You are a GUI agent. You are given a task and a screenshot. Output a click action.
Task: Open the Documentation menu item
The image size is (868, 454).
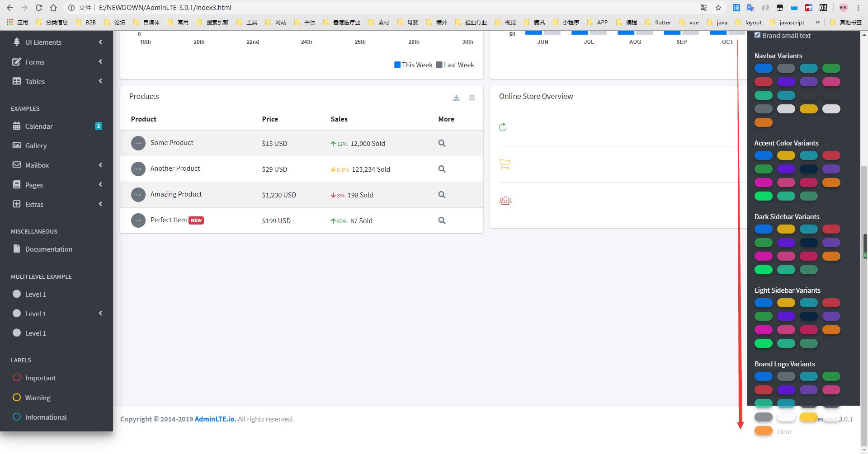click(x=49, y=249)
